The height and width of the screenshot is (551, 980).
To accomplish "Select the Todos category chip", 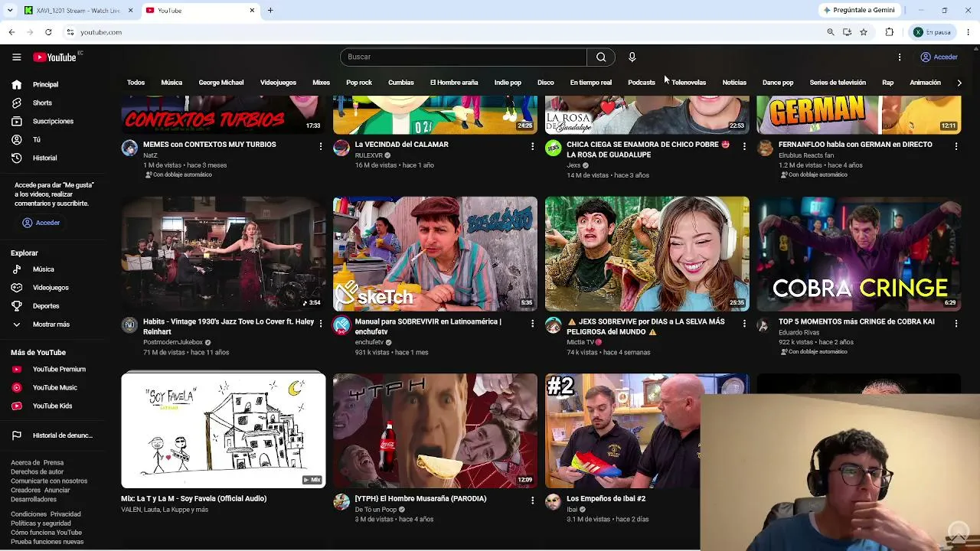I will pyautogui.click(x=136, y=83).
